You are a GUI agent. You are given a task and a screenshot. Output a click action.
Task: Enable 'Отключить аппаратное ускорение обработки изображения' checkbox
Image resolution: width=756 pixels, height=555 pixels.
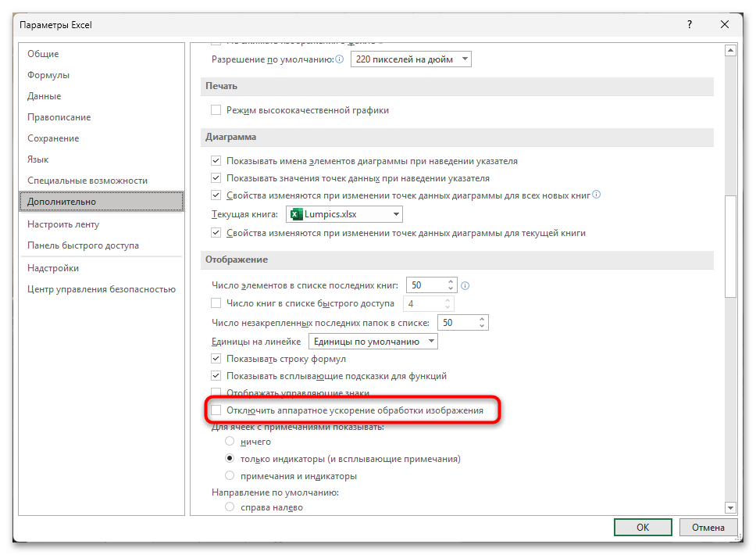tap(216, 410)
